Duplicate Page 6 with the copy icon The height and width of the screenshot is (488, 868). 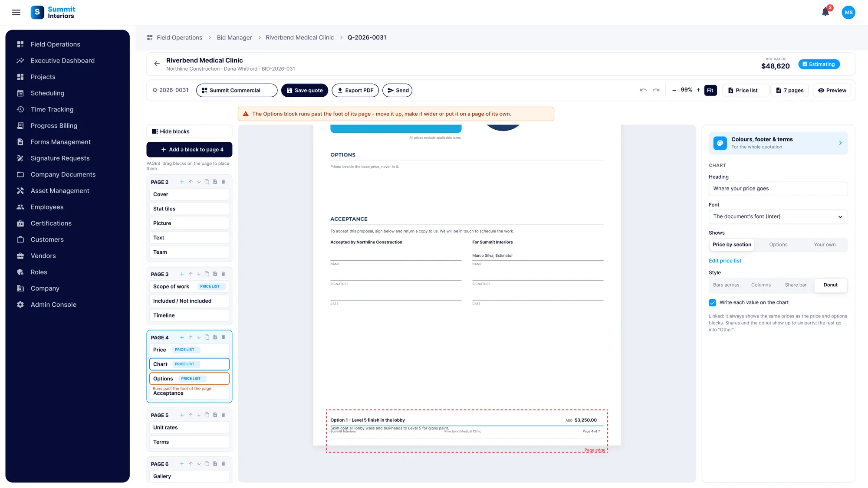pyautogui.click(x=207, y=464)
